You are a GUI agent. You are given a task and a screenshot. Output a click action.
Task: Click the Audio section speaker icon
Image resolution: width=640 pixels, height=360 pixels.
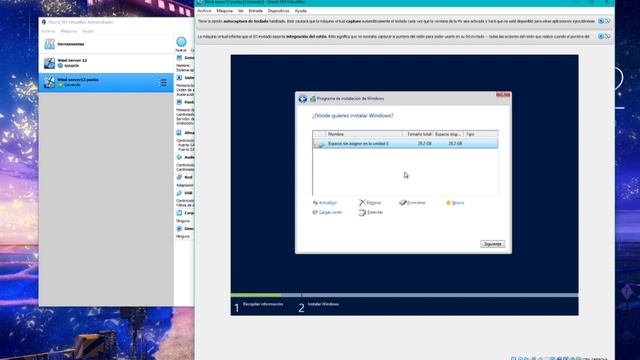click(x=179, y=157)
